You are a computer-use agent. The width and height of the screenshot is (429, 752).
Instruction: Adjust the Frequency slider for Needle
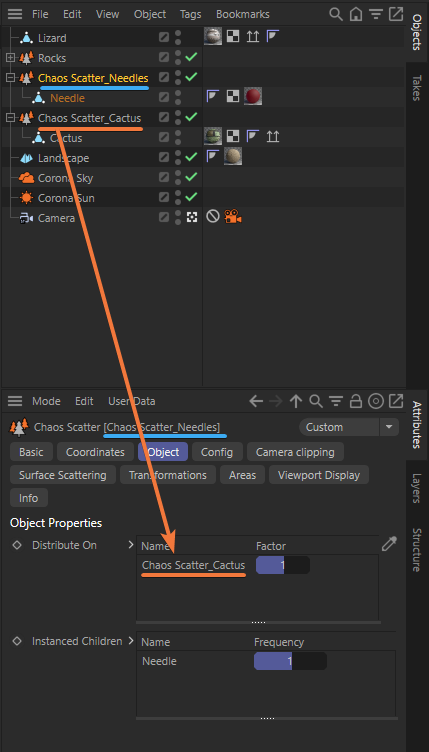pyautogui.click(x=290, y=661)
